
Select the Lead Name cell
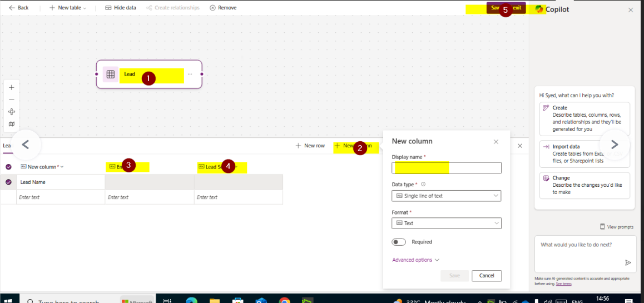61,182
